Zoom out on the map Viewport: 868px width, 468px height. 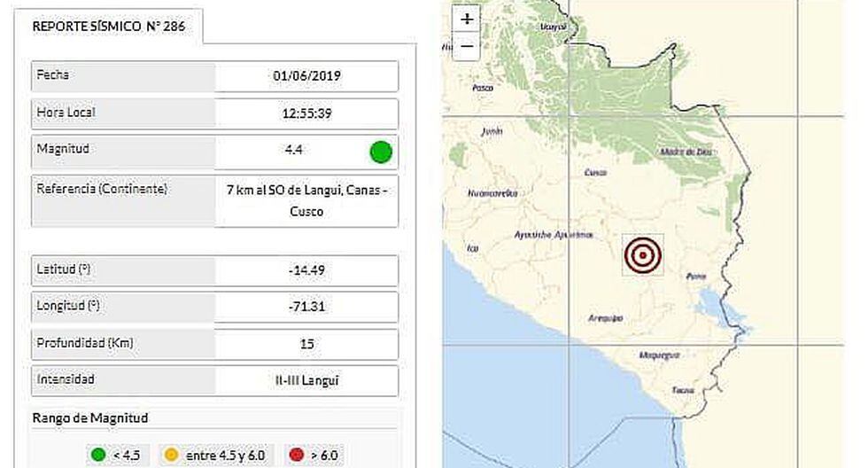click(x=467, y=46)
